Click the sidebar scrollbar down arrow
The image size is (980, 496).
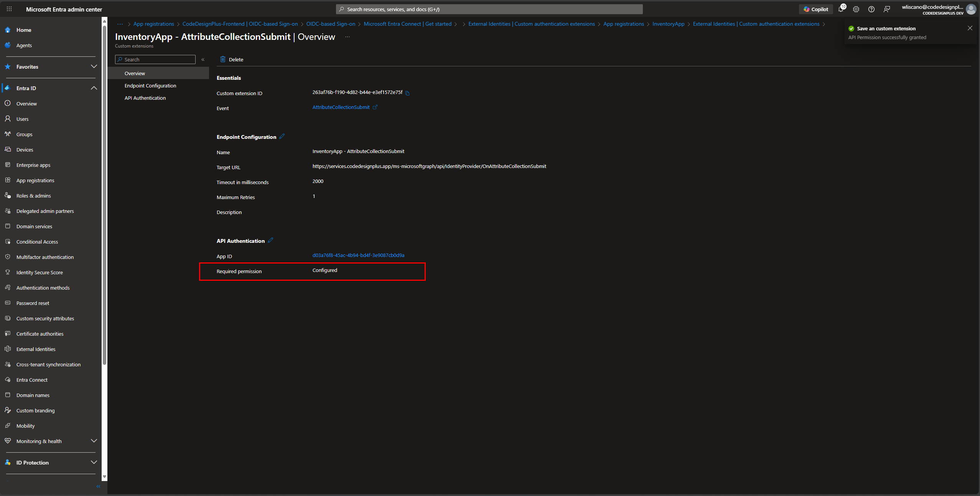pos(104,477)
